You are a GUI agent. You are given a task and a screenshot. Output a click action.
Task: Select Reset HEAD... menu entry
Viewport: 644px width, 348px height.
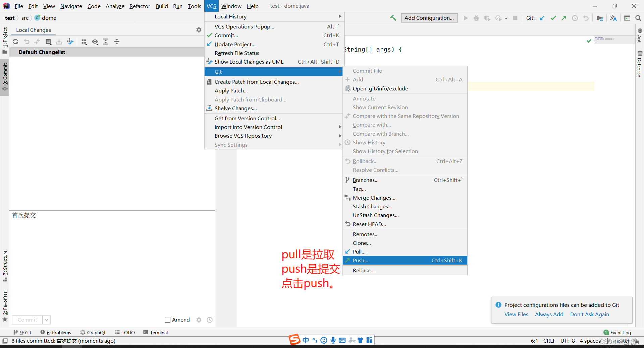405,224
